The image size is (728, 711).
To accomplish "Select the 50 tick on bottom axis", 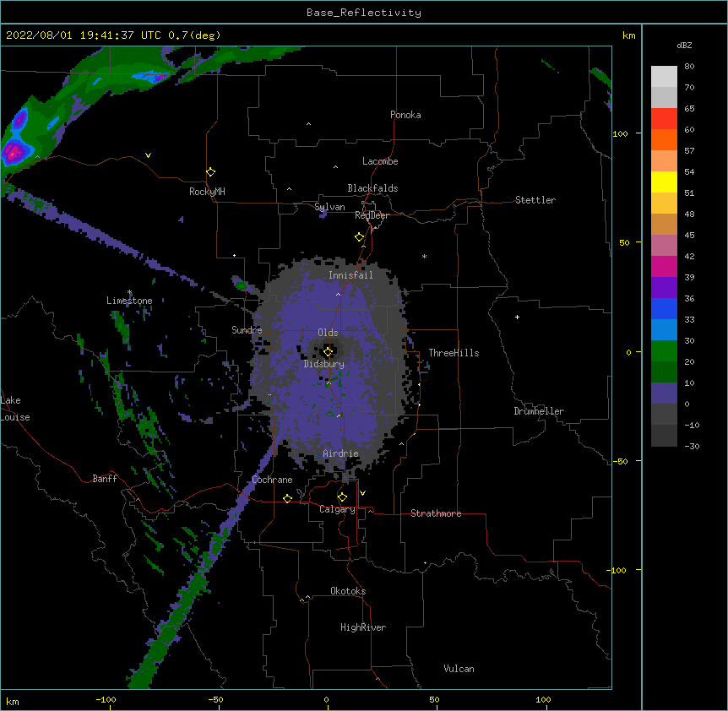I will coord(434,699).
